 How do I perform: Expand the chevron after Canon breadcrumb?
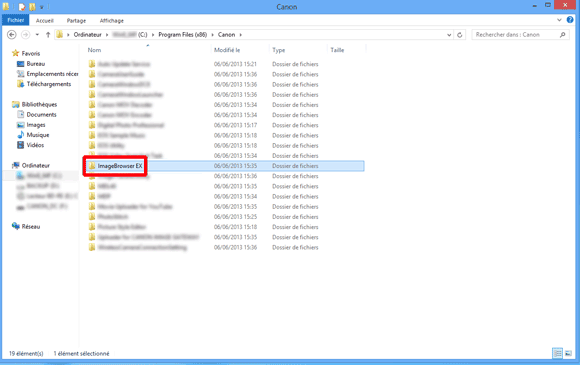click(240, 35)
